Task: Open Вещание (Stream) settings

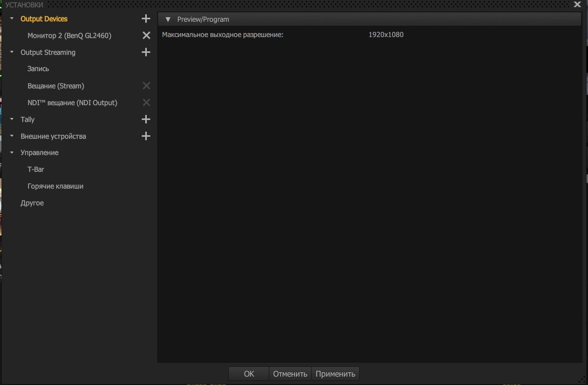Action: pyautogui.click(x=56, y=86)
